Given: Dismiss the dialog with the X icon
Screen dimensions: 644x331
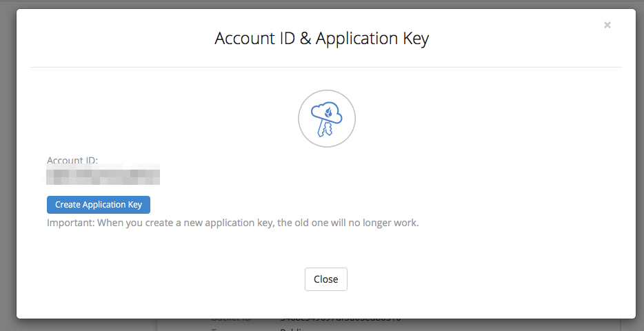Looking at the screenshot, I should pos(607,25).
